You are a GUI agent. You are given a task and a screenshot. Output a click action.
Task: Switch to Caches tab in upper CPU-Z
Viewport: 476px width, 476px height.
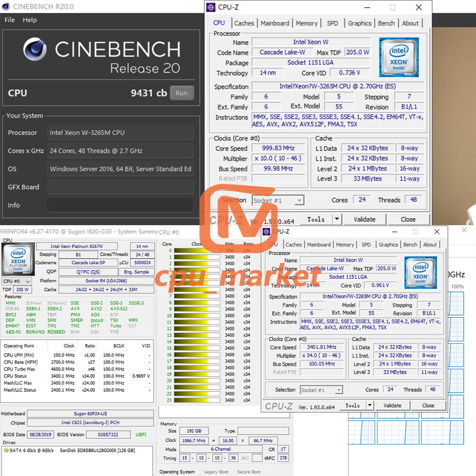244,23
